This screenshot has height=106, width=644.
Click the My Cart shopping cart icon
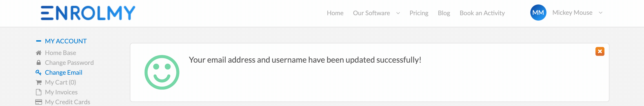pyautogui.click(x=38, y=82)
